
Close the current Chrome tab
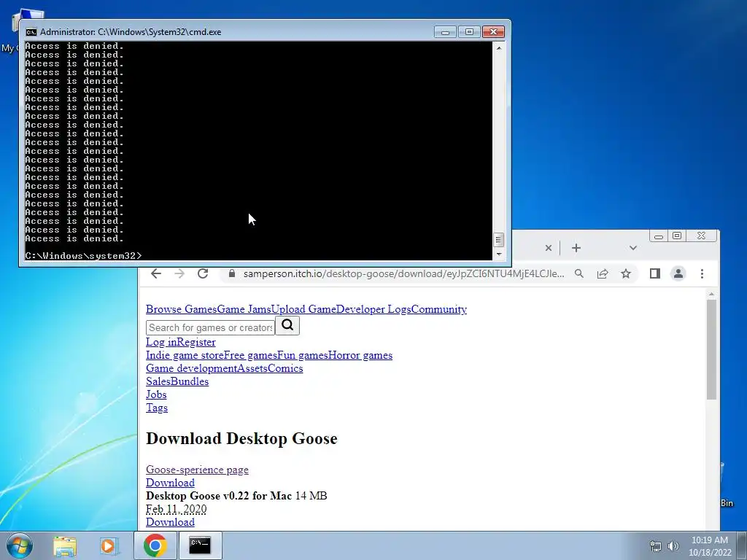point(549,248)
